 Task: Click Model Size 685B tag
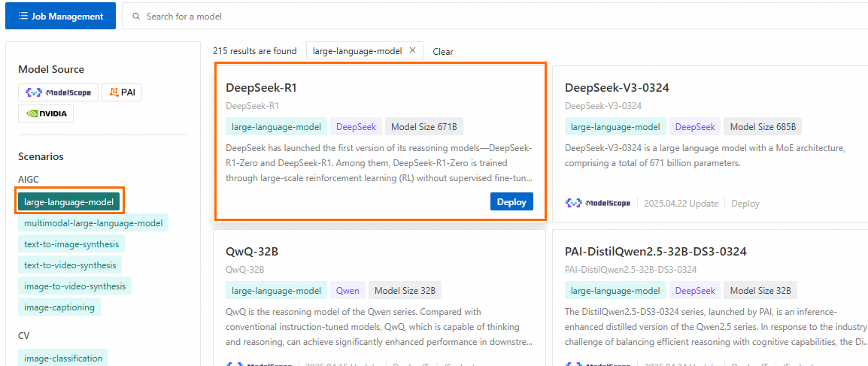[763, 126]
